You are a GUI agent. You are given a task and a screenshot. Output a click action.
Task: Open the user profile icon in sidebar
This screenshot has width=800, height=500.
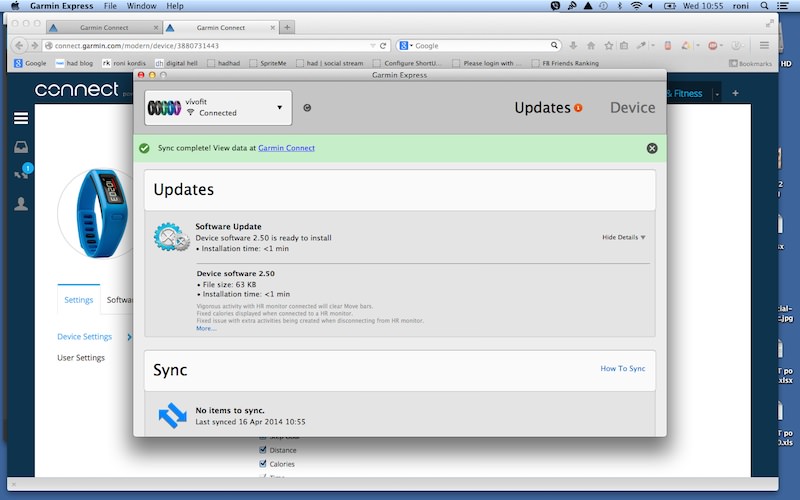pyautogui.click(x=20, y=204)
